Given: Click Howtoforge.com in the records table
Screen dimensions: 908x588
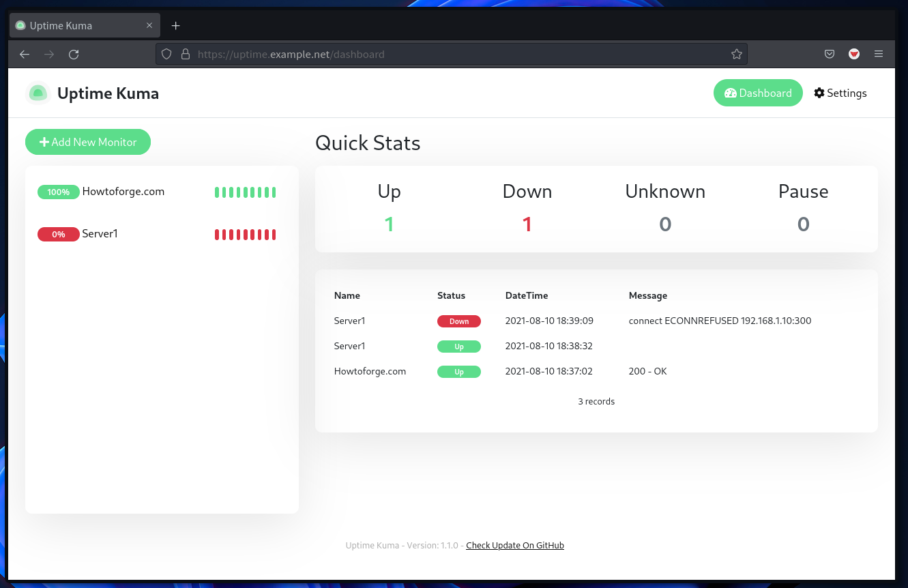Looking at the screenshot, I should coord(370,372).
